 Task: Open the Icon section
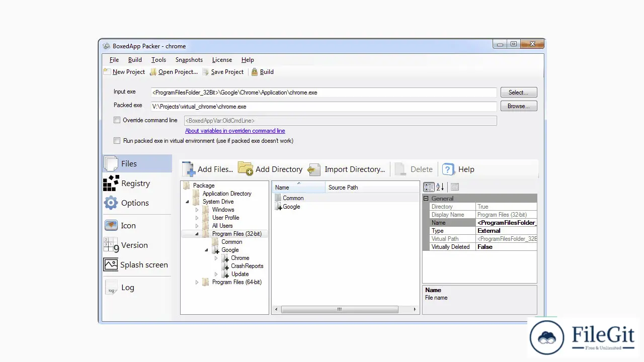111,225
